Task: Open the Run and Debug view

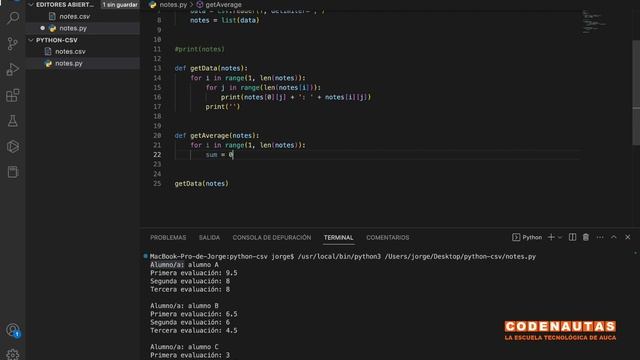Action: point(13,69)
